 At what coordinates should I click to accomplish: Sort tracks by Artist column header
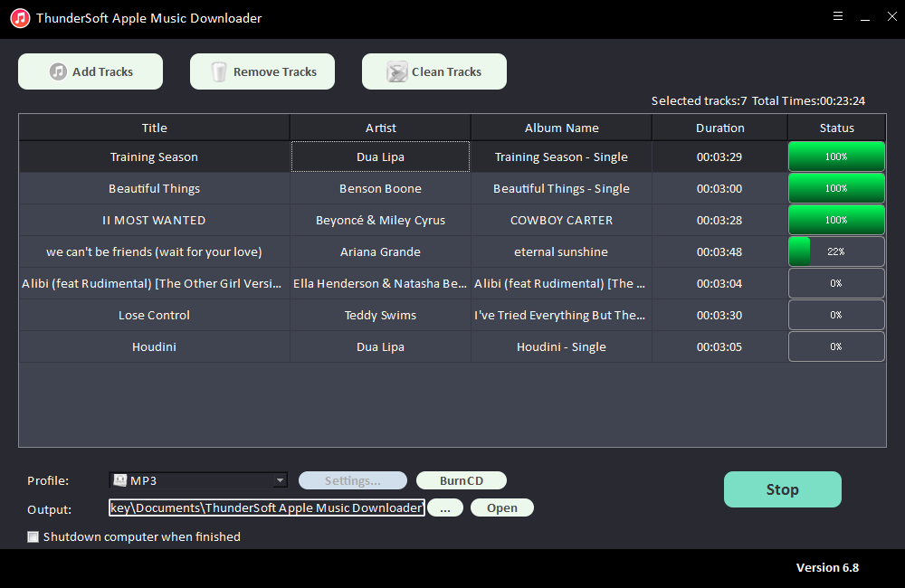380,128
